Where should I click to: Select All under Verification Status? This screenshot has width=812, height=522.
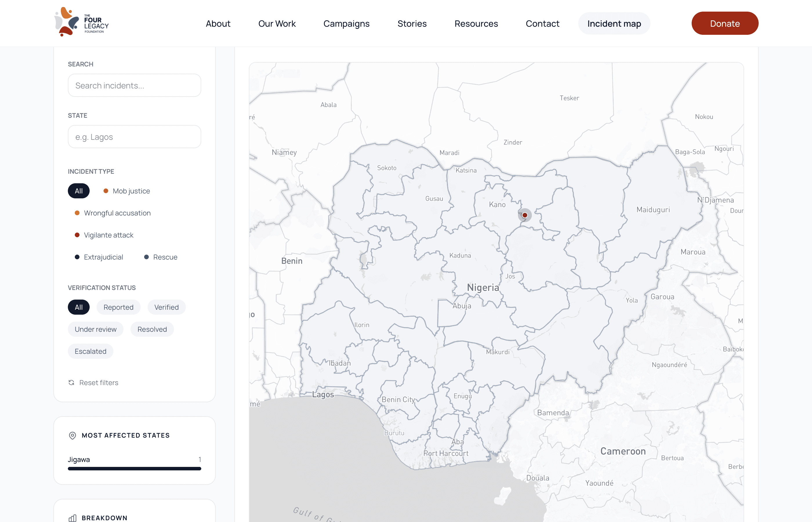point(79,307)
